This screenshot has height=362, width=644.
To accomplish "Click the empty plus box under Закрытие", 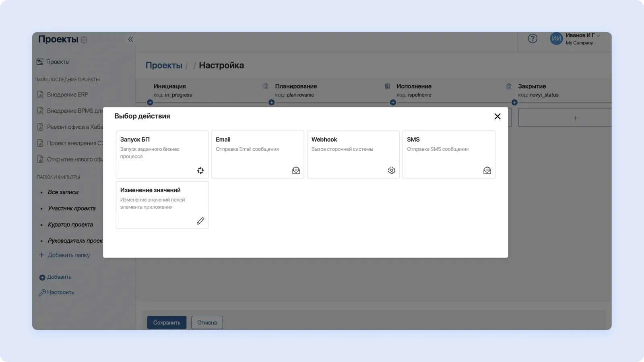I will (x=575, y=118).
